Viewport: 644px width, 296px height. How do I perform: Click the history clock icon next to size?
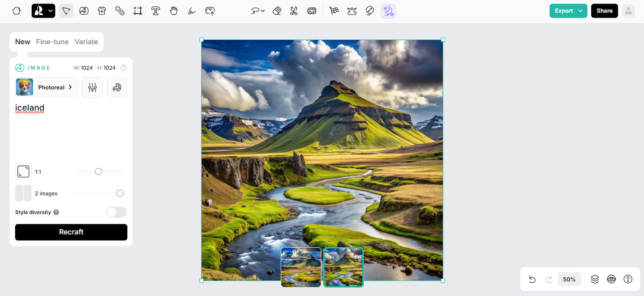tap(124, 68)
